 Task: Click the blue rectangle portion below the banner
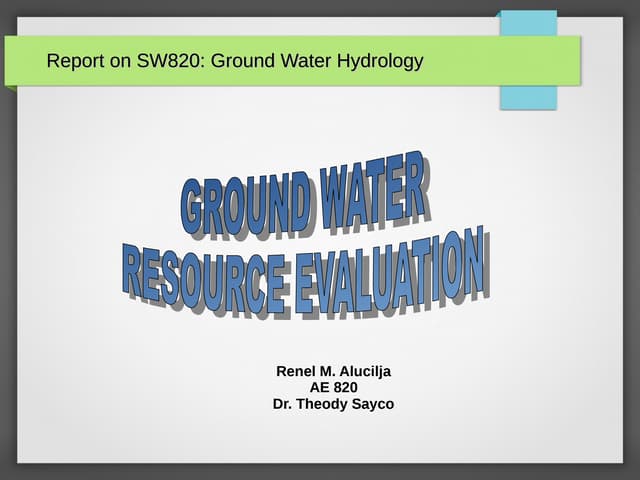point(528,97)
